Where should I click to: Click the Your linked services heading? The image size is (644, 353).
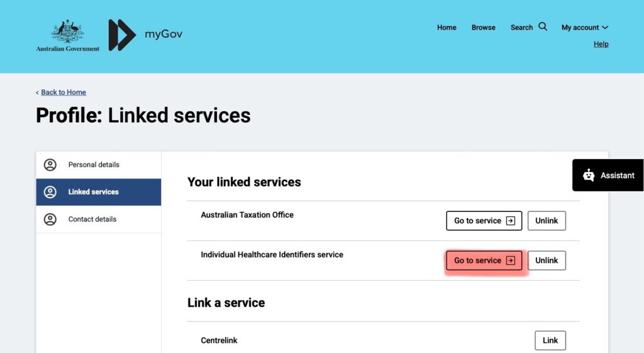click(x=244, y=182)
